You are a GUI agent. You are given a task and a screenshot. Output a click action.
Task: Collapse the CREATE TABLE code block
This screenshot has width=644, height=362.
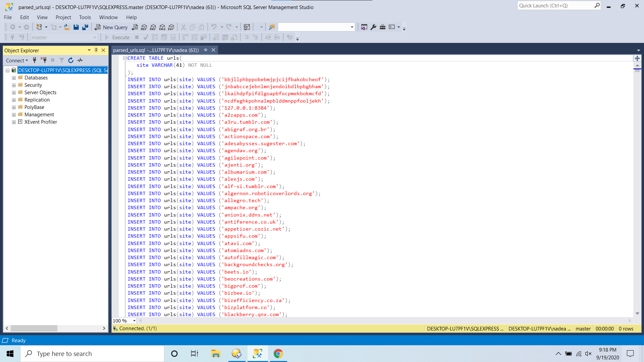[x=125, y=58]
